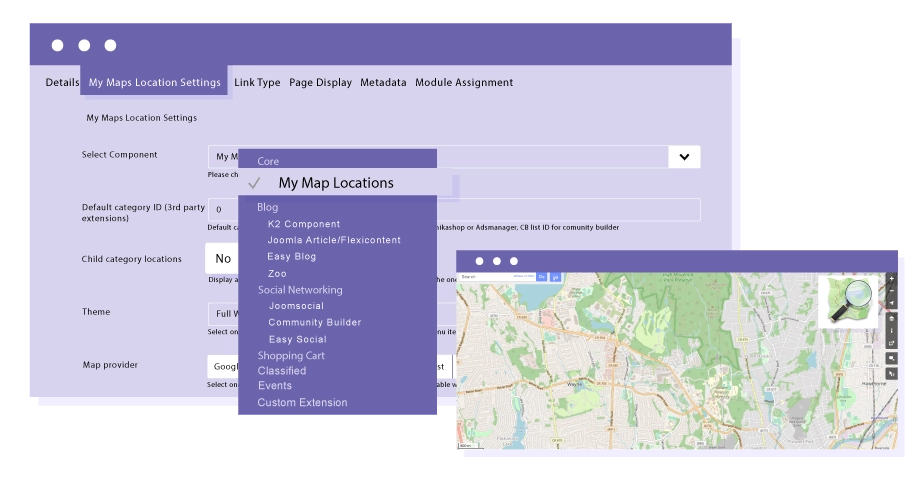The width and height of the screenshot is (920, 500).
Task: Open the map layers icon
Action: (x=891, y=319)
